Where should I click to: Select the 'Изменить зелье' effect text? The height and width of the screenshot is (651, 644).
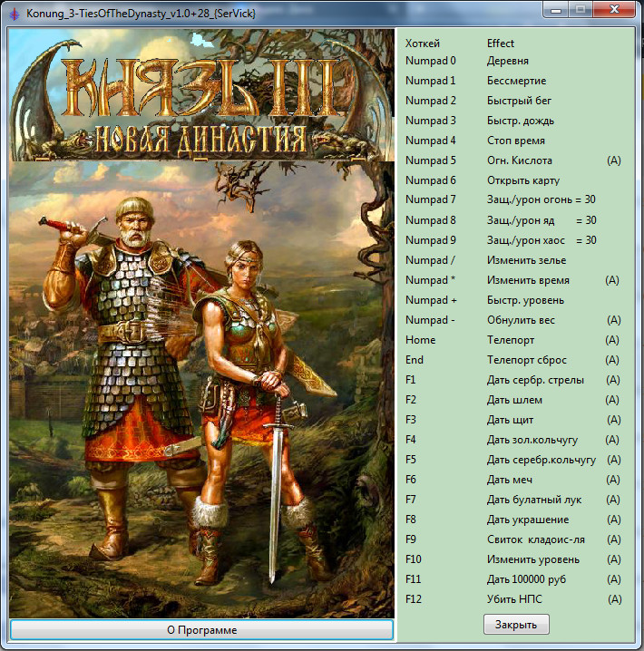[x=526, y=260]
